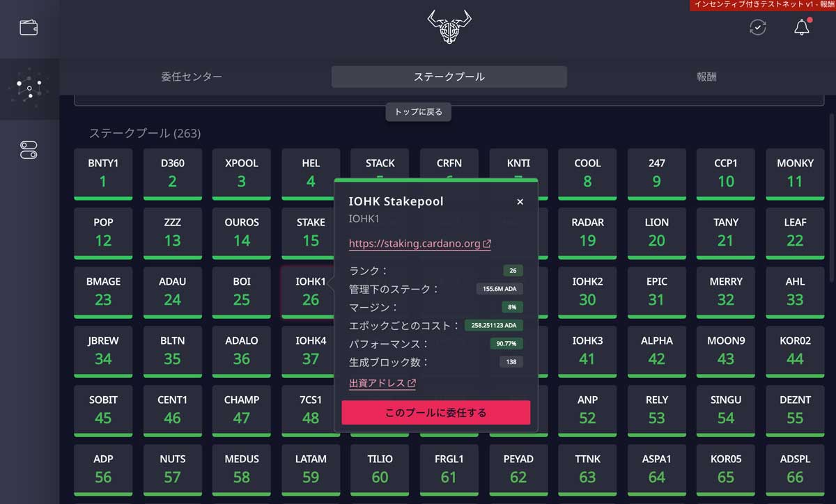Select the 247 stake pool tile
The width and height of the screenshot is (836, 504).
(656, 174)
